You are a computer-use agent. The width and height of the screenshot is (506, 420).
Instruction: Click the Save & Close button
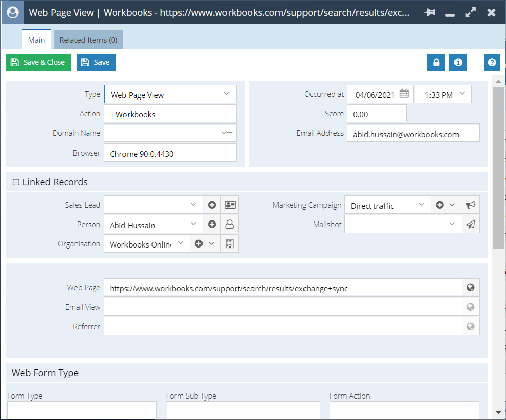tap(39, 62)
